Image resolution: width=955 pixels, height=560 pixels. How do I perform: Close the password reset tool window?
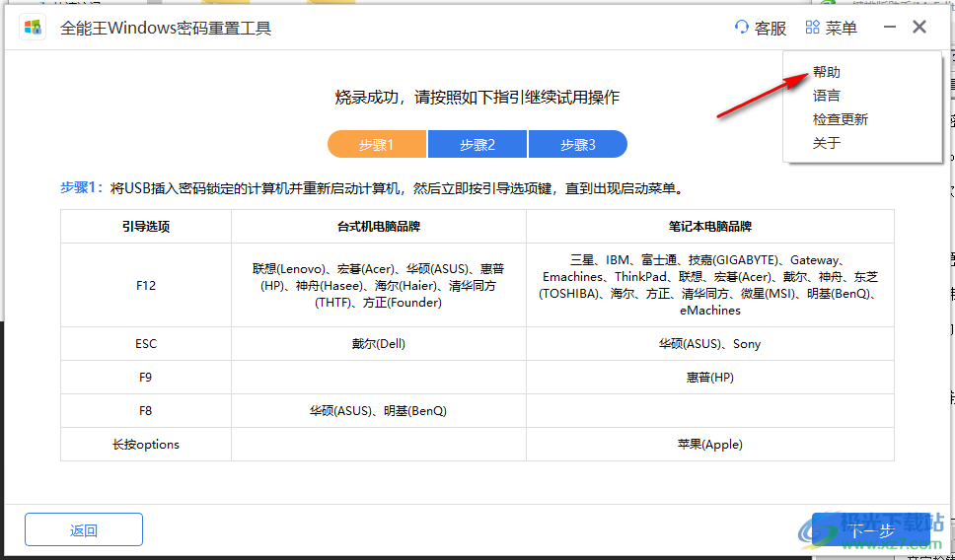pyautogui.click(x=919, y=28)
